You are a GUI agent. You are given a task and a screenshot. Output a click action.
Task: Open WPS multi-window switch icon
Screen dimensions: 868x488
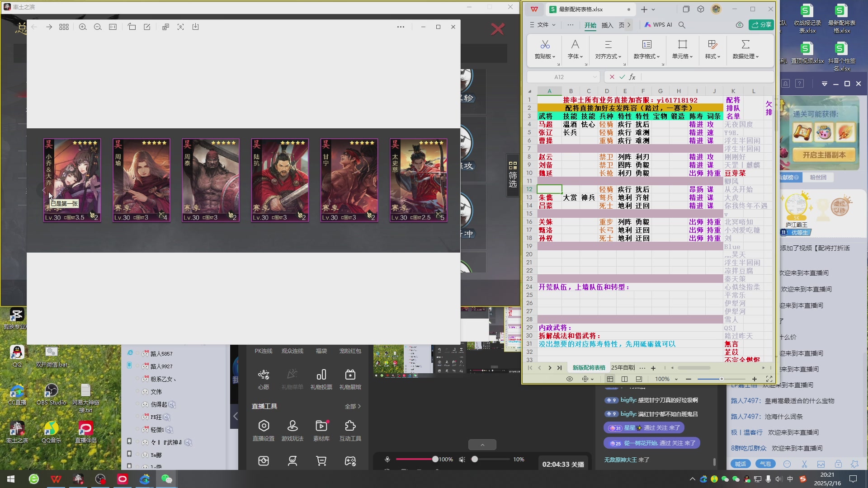click(686, 9)
